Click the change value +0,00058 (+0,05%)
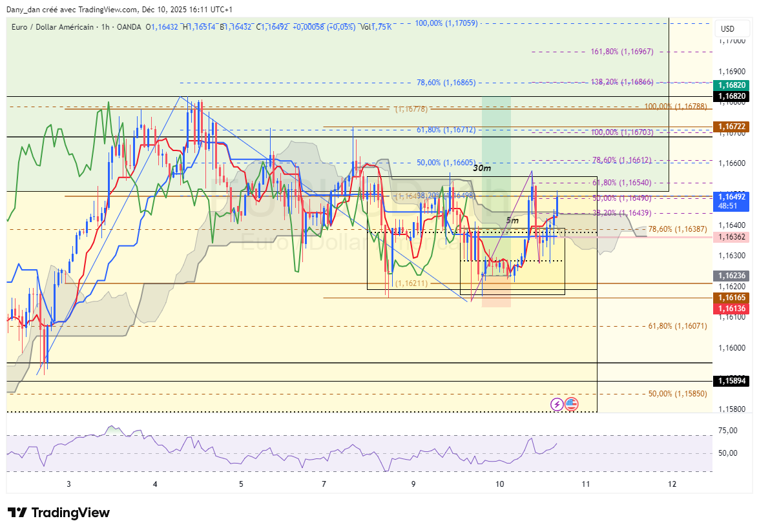Screen dimensions: 759x532 [x=324, y=27]
